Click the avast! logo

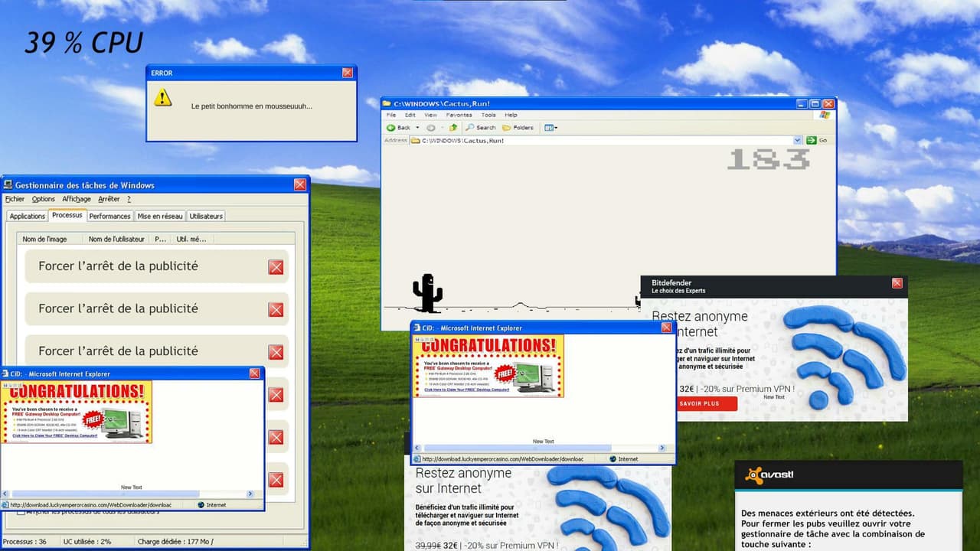tap(769, 475)
